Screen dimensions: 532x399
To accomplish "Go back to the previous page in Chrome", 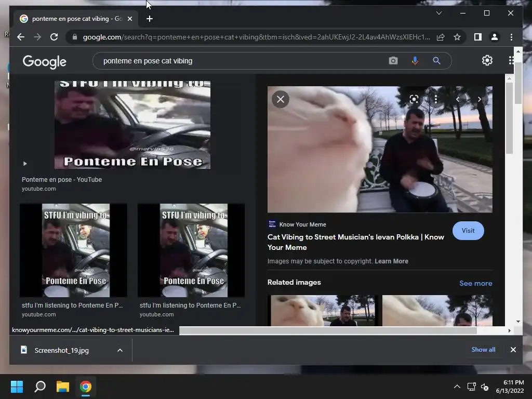I will (x=21, y=37).
